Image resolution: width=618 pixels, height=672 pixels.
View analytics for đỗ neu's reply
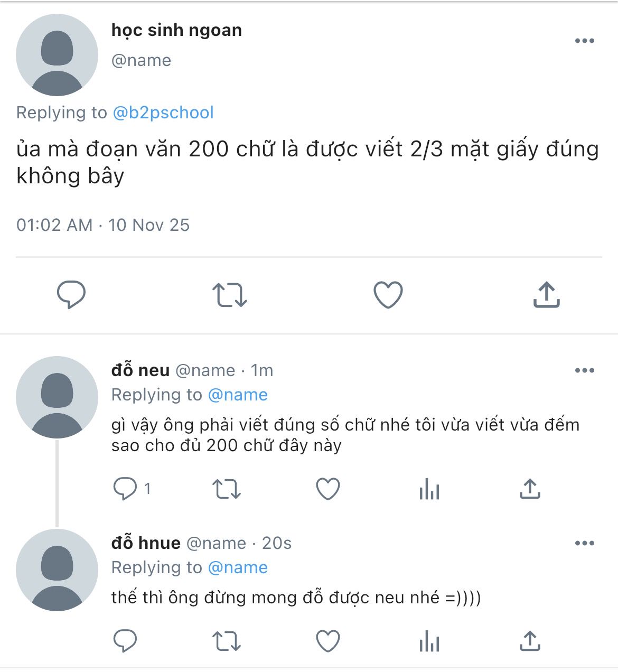tap(429, 489)
